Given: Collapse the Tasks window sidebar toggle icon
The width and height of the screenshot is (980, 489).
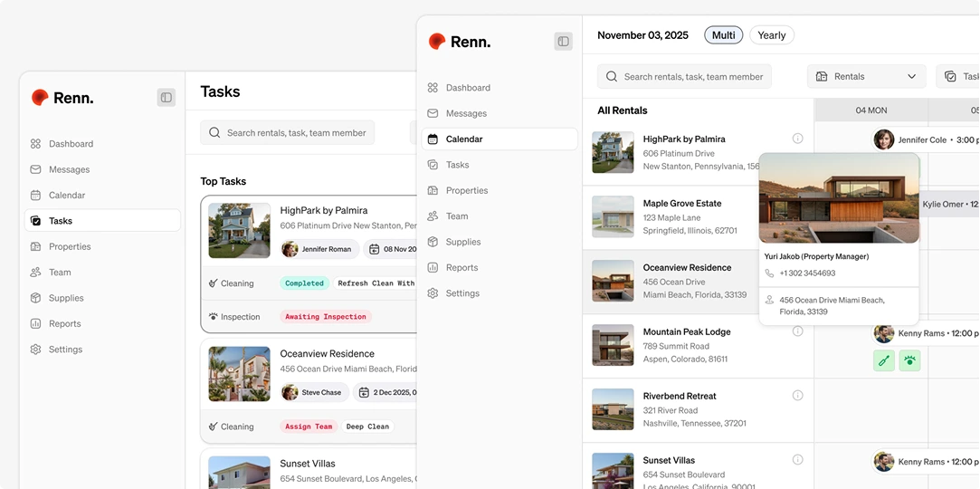Looking at the screenshot, I should point(166,98).
